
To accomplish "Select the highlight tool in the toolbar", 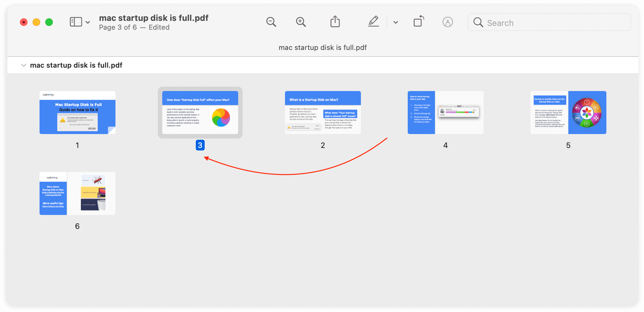I will tap(374, 21).
